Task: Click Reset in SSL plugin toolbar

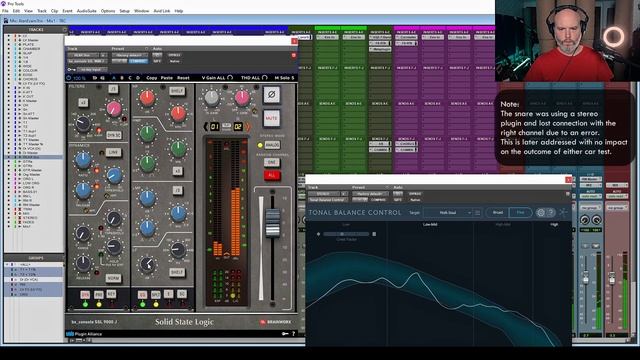Action: click(x=183, y=78)
